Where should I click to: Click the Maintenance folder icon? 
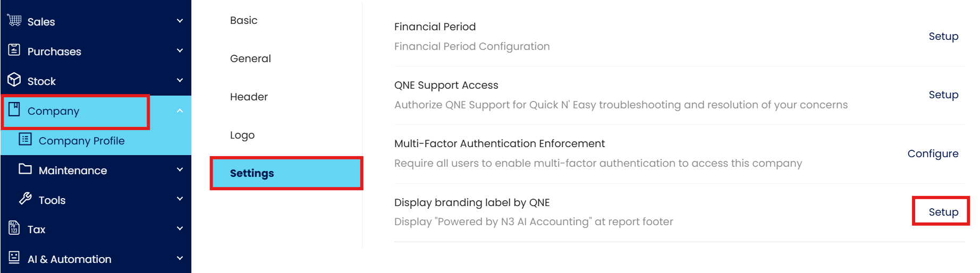click(25, 169)
